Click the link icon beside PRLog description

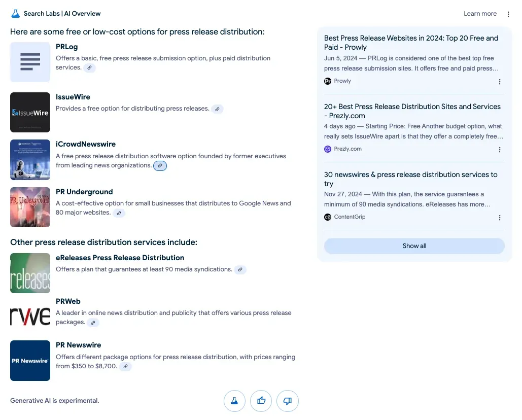(x=90, y=67)
